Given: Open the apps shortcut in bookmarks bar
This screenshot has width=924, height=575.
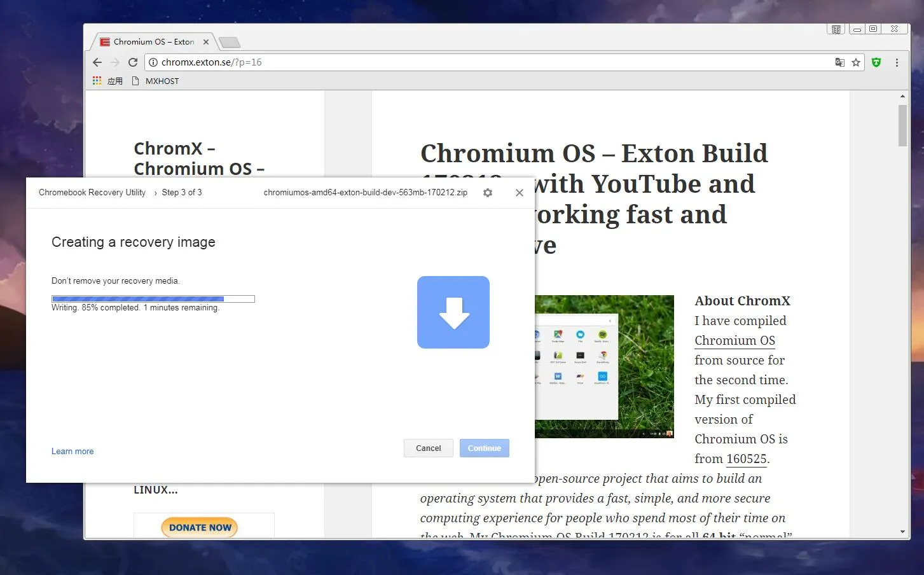Looking at the screenshot, I should point(107,81).
